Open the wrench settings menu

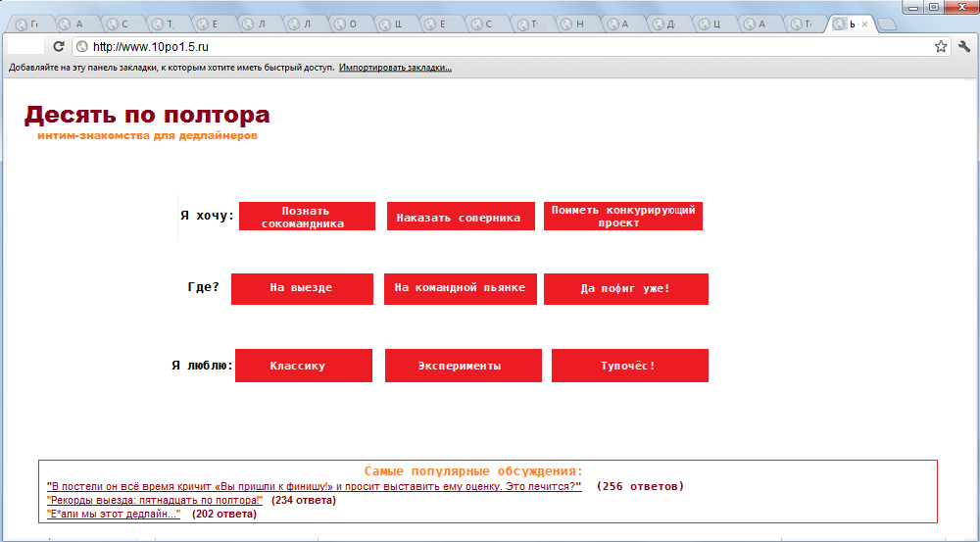point(963,46)
